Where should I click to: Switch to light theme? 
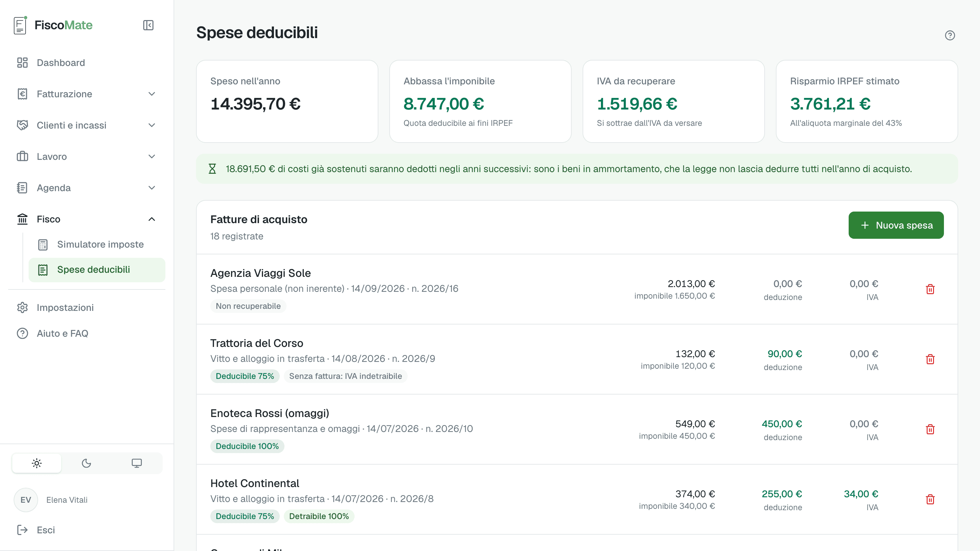click(36, 463)
